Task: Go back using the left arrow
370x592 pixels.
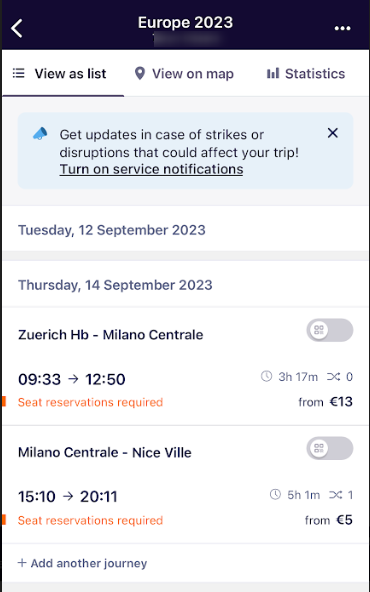Action: click(x=17, y=28)
